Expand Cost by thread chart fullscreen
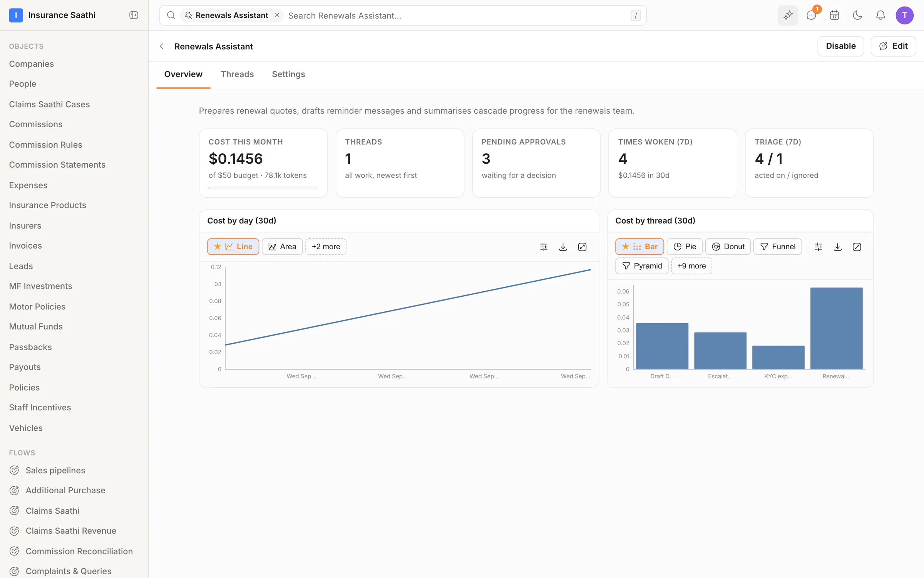Screen dimensions: 924x578 (x=857, y=247)
